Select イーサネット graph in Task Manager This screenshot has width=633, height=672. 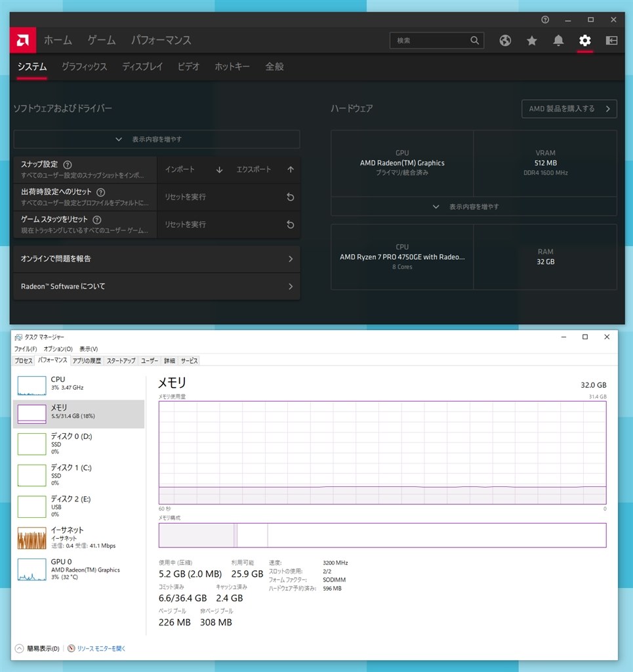click(31, 538)
